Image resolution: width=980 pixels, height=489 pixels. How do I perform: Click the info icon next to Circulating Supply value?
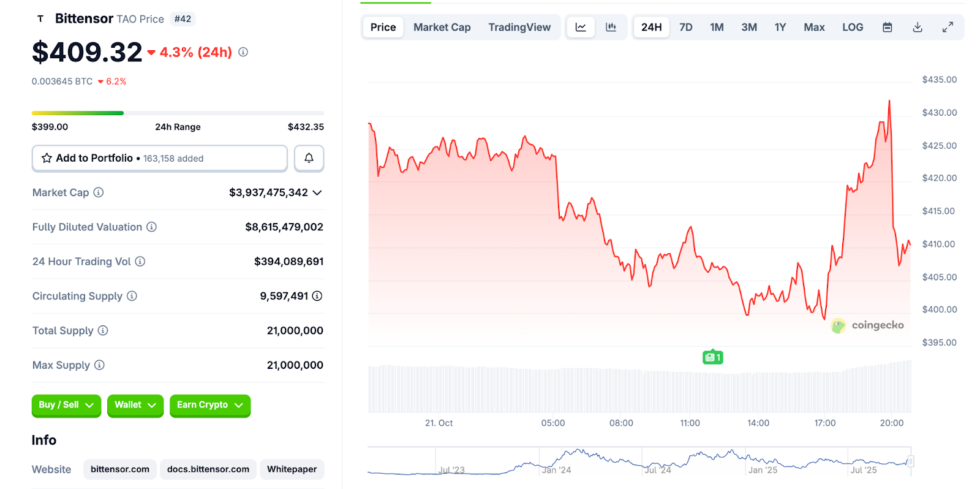[317, 296]
